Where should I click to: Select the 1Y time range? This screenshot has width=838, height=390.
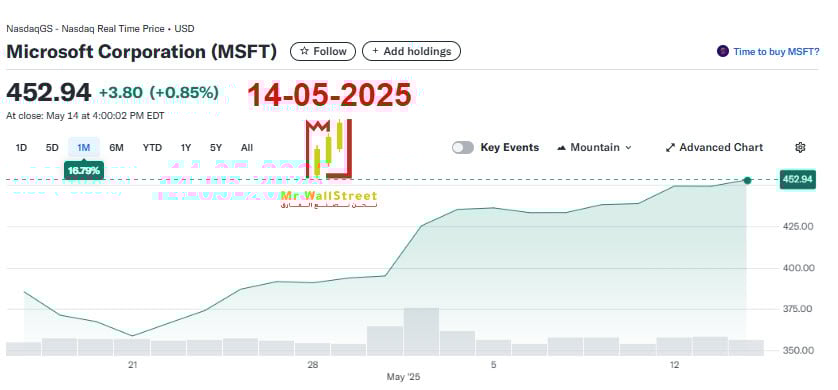point(185,148)
